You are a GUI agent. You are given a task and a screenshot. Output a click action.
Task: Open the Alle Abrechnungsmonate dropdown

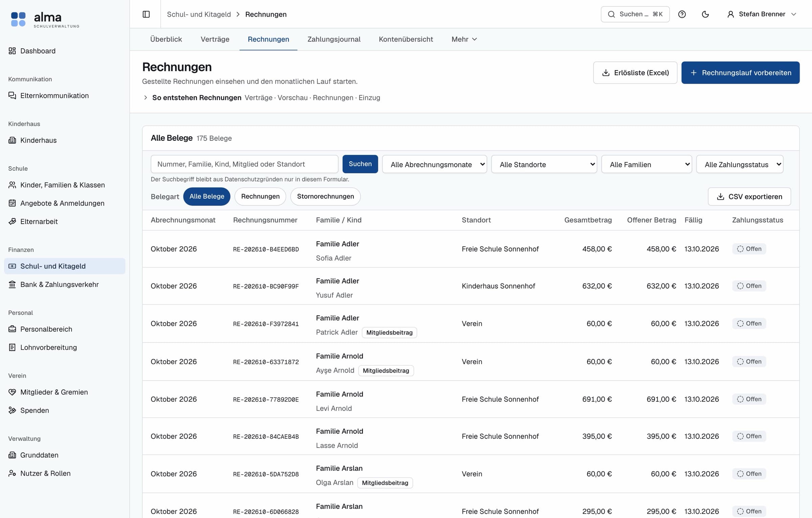click(x=434, y=164)
